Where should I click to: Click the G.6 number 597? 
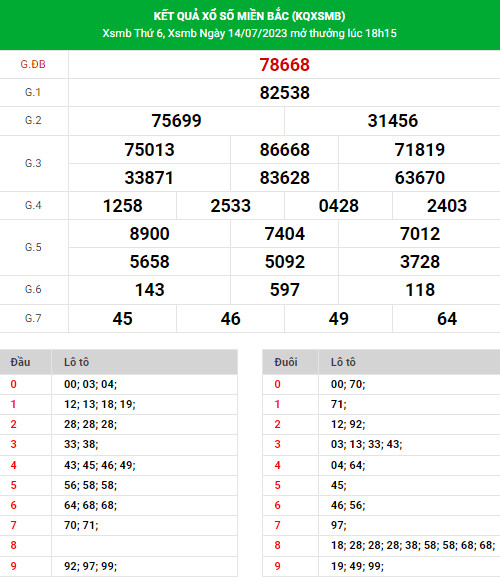pos(284,290)
